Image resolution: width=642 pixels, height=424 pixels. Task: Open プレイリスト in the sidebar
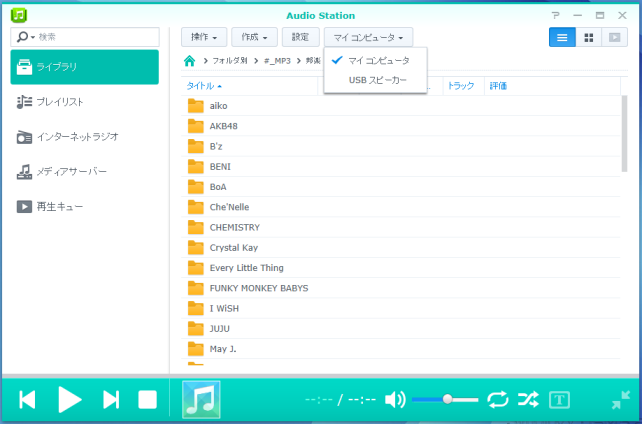coord(84,102)
